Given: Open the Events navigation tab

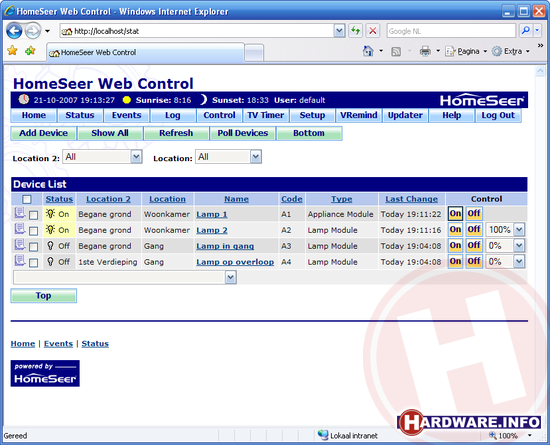Looking at the screenshot, I should click(x=126, y=115).
